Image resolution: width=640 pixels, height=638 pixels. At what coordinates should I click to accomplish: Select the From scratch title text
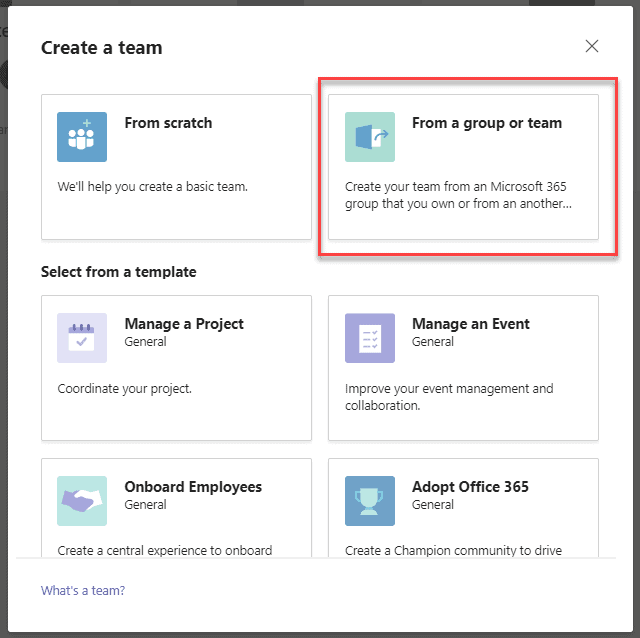tap(168, 123)
